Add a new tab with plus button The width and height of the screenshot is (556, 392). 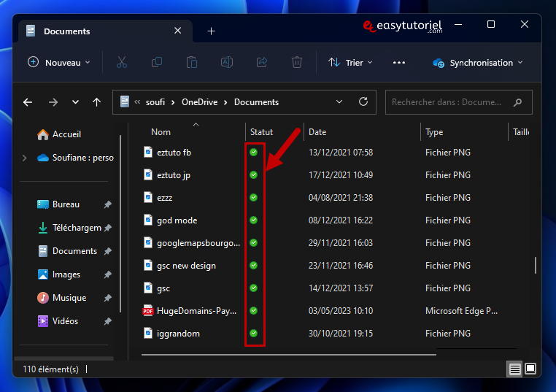pos(211,31)
